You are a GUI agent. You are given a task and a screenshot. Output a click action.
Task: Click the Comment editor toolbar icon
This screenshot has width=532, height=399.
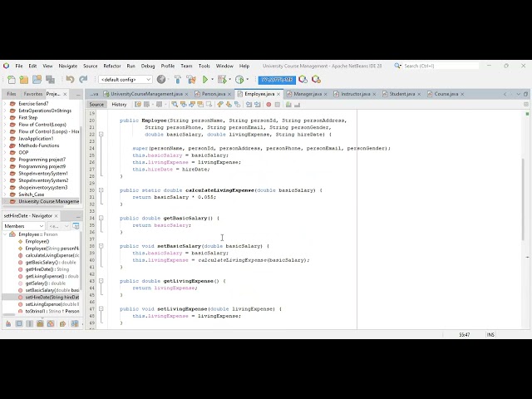288,105
